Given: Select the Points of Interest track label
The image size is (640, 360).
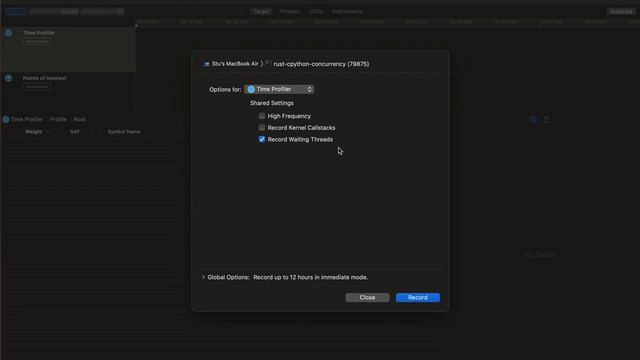Looking at the screenshot, I should 44,78.
